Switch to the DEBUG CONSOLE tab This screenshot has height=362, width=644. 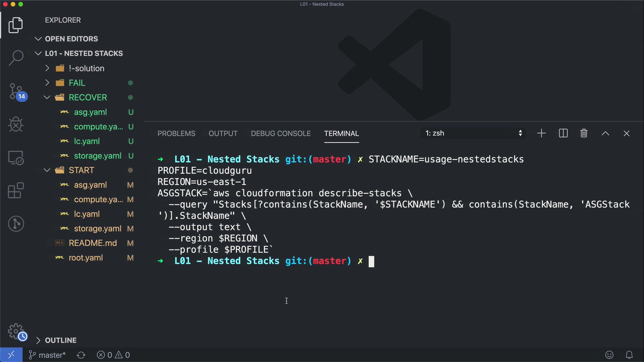(x=281, y=133)
